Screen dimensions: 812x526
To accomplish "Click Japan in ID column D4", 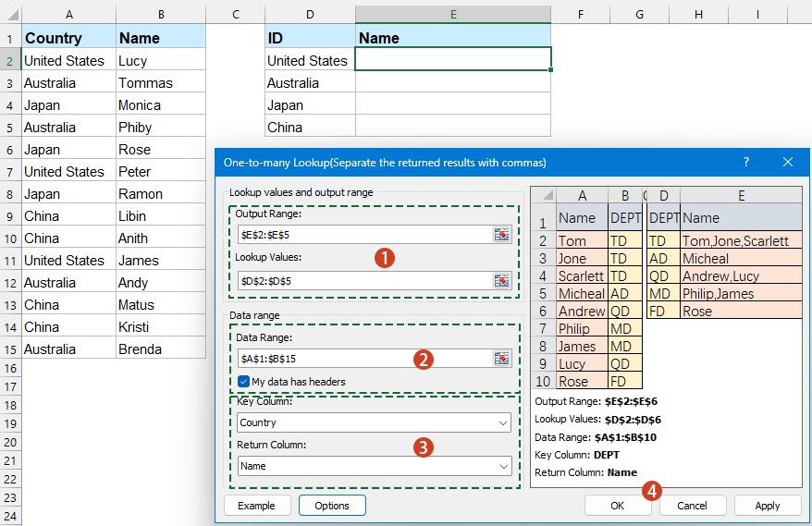I will click(310, 105).
